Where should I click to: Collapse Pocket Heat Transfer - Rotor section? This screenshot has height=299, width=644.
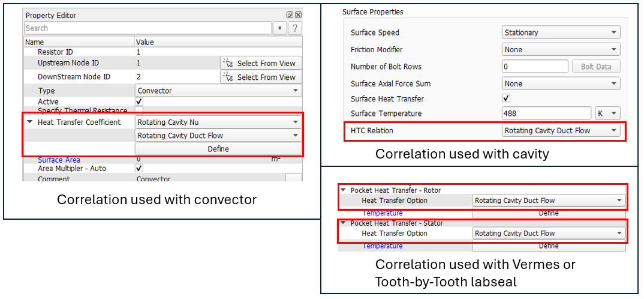point(343,190)
